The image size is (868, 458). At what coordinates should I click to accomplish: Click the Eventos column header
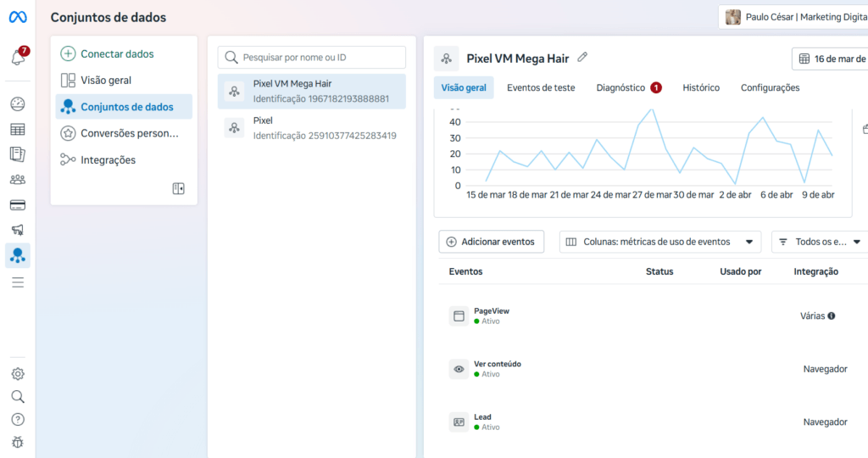click(x=465, y=271)
